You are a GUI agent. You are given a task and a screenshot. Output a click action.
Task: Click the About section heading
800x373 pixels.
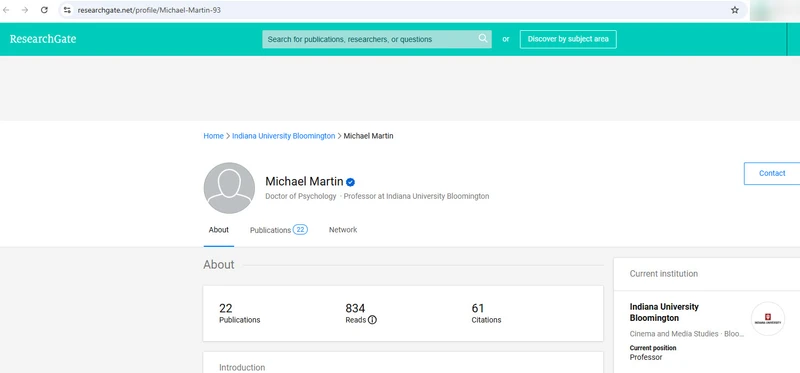219,265
